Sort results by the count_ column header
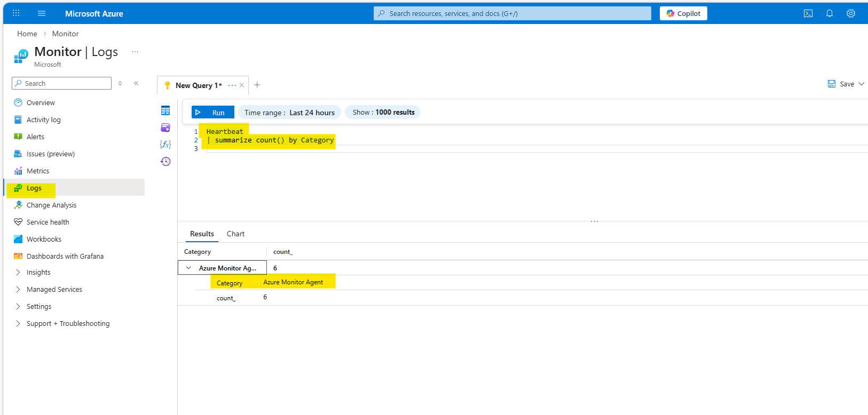This screenshot has width=868, height=415. [283, 252]
